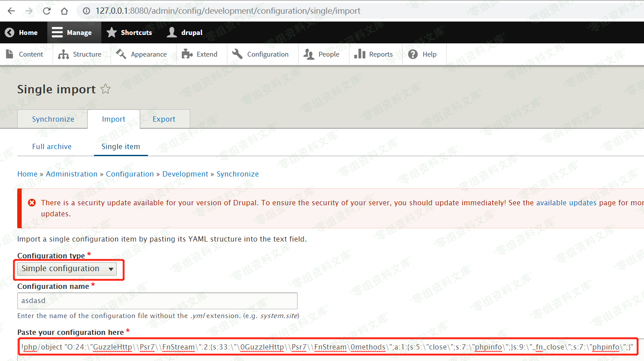The height and width of the screenshot is (361, 644).
Task: Open the Extend modules page
Action: (x=200, y=54)
